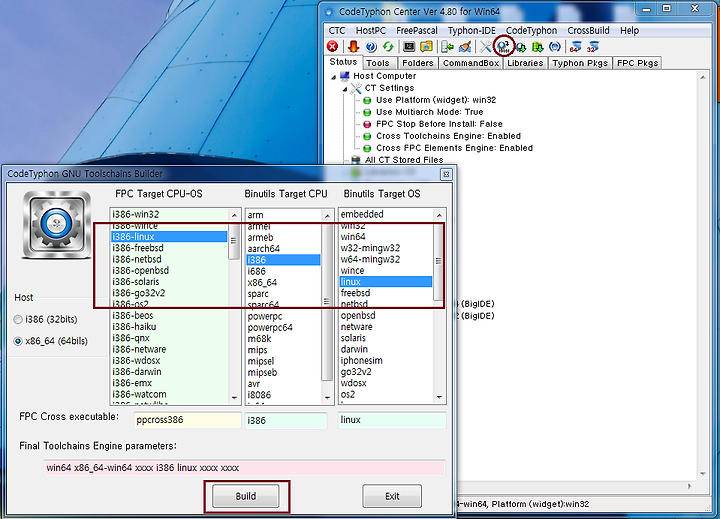Switch to the Tools tab
This screenshot has height=519, width=720.
[377, 63]
